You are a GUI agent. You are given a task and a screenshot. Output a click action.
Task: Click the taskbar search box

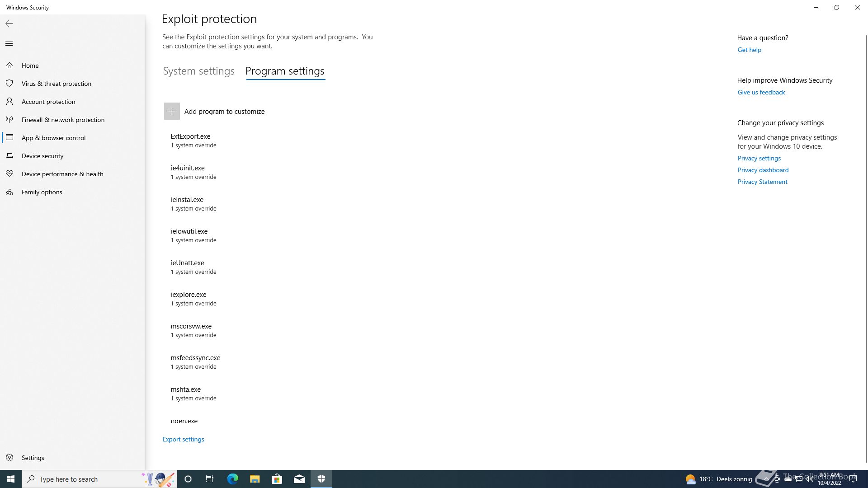pos(99,479)
